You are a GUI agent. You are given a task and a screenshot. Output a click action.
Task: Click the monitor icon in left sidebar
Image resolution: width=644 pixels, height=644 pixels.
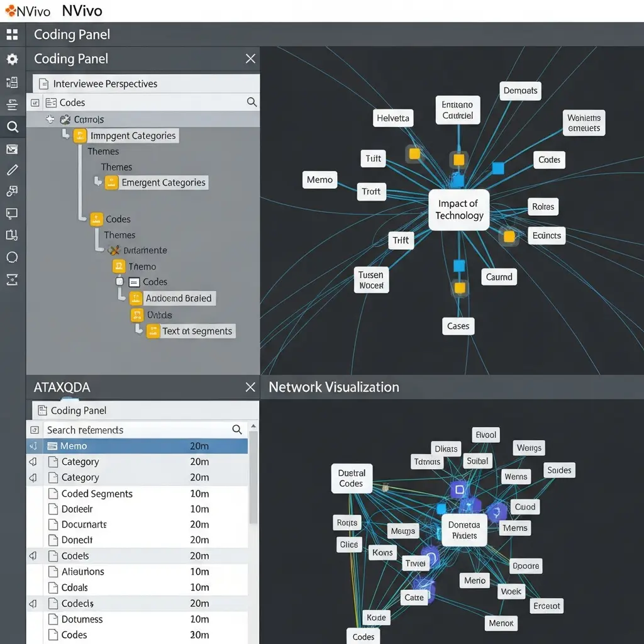click(x=12, y=213)
